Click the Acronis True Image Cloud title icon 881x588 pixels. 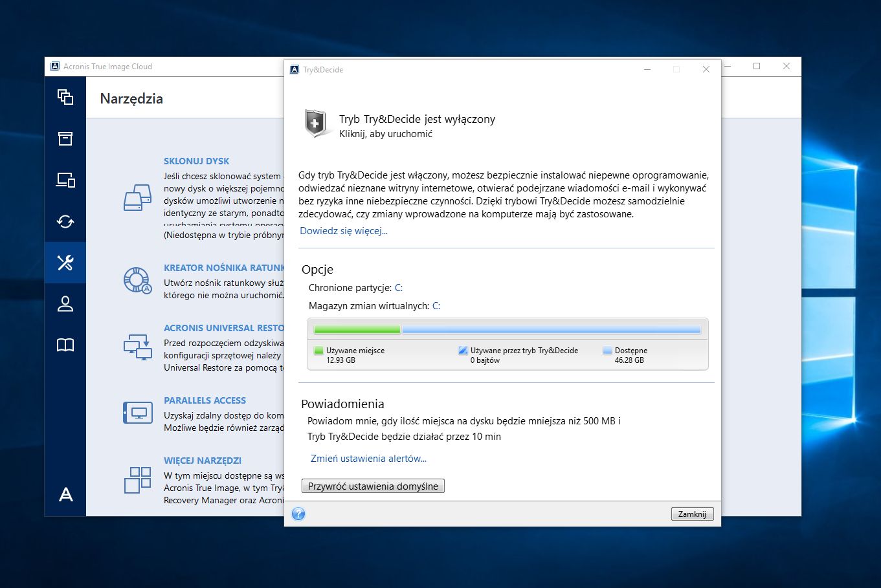point(55,66)
